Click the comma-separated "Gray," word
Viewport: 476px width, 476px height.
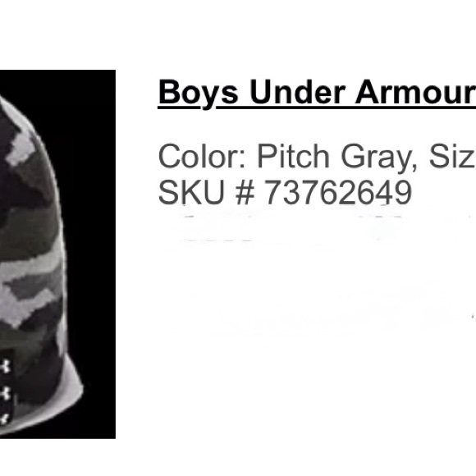[379, 158]
